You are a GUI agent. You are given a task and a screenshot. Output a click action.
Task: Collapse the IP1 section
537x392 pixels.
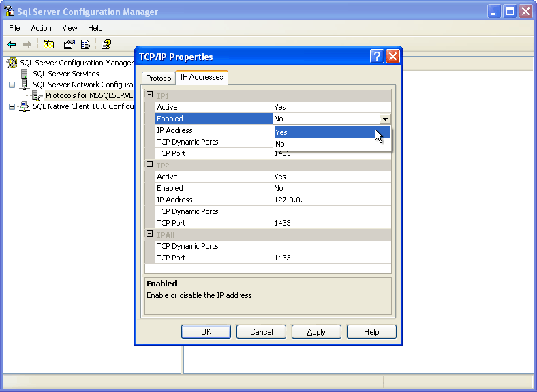pyautogui.click(x=149, y=95)
